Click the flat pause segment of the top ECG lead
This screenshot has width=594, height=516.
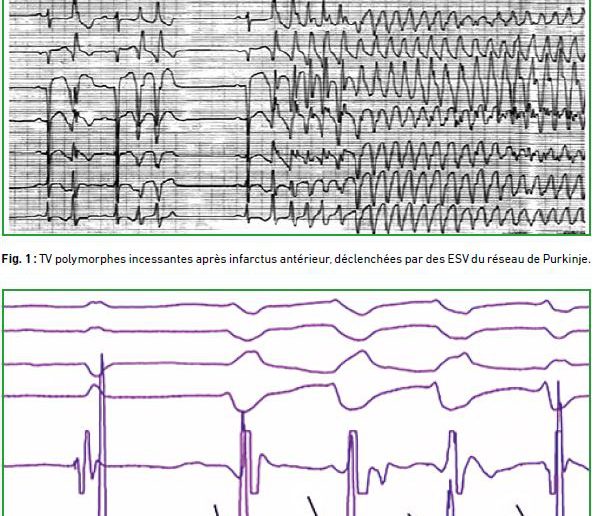pyautogui.click(x=205, y=17)
